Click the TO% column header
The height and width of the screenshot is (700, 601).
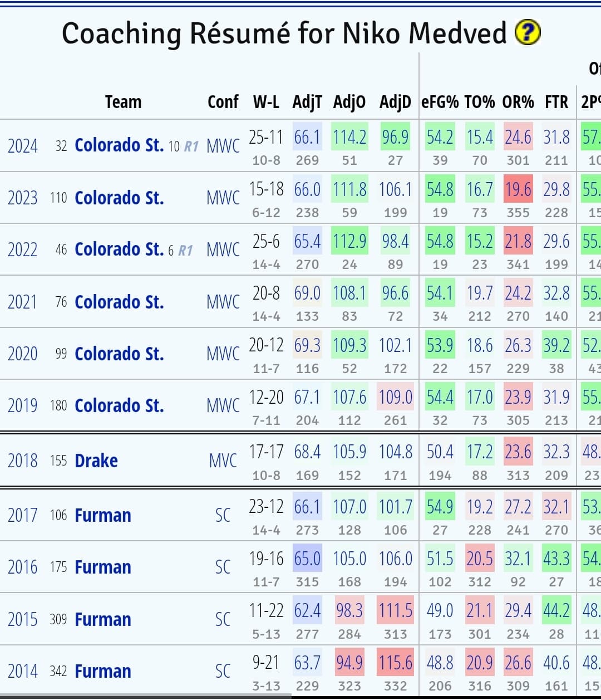[480, 102]
